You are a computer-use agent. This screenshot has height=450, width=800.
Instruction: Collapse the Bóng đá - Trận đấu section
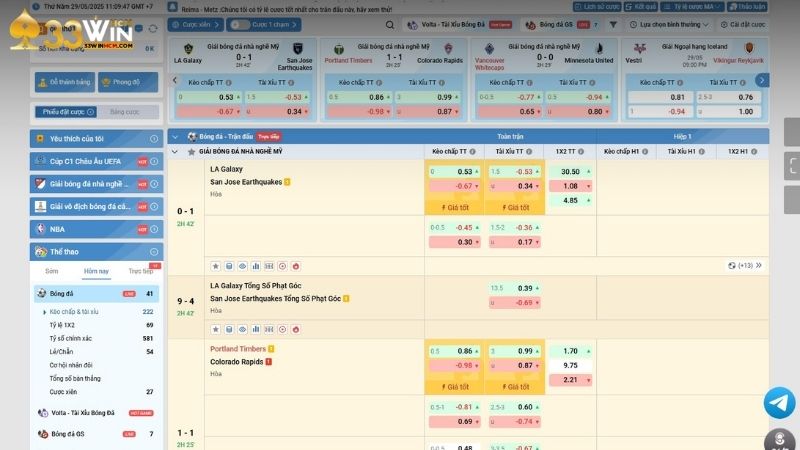175,137
